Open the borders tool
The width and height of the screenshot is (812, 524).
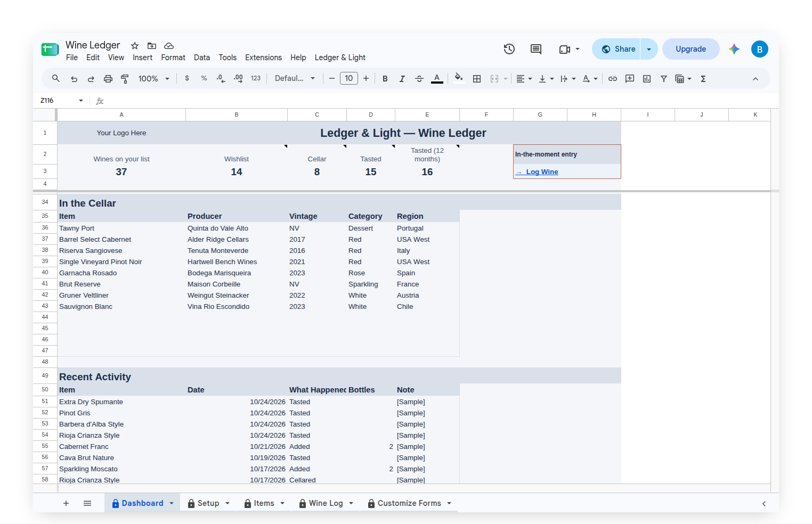click(477, 79)
